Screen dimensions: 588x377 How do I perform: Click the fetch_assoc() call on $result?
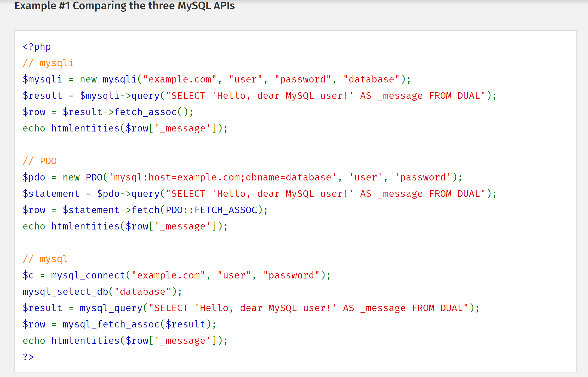point(151,112)
